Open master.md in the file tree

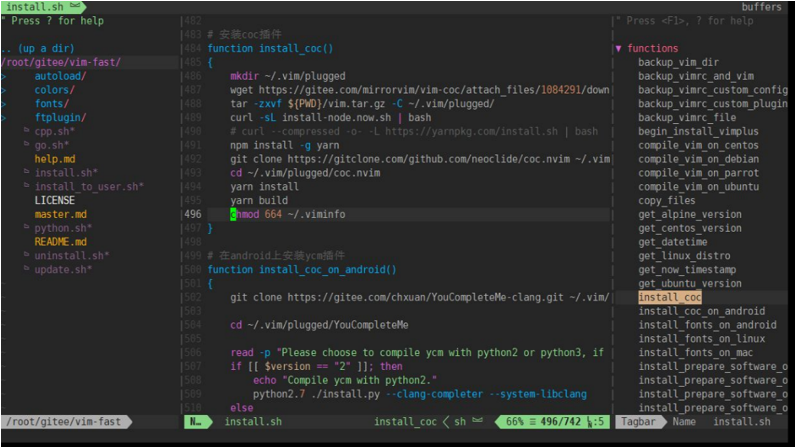coord(60,214)
